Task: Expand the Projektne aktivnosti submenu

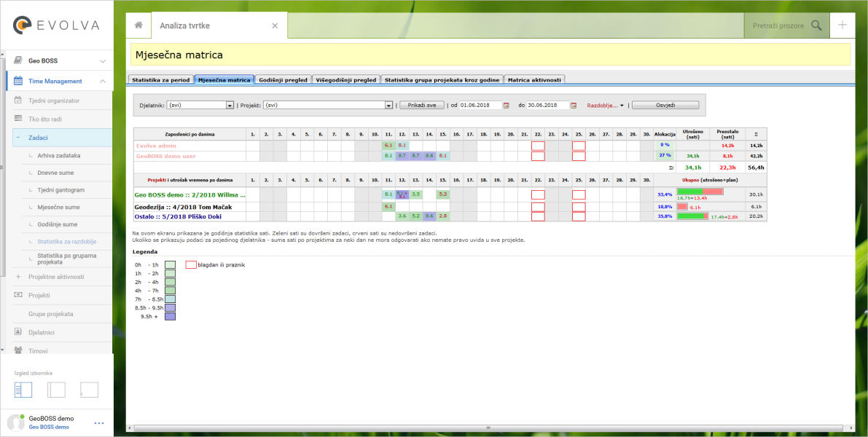Action: click(18, 277)
